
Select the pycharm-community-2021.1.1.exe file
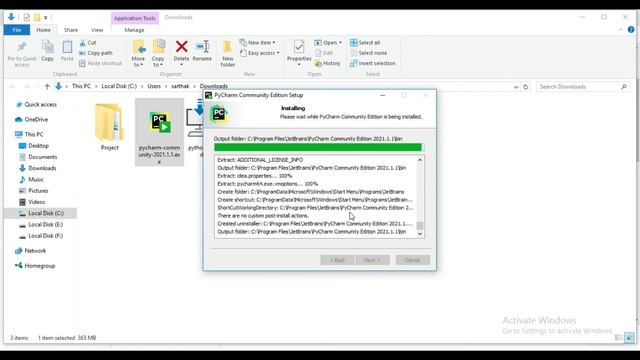pos(160,132)
